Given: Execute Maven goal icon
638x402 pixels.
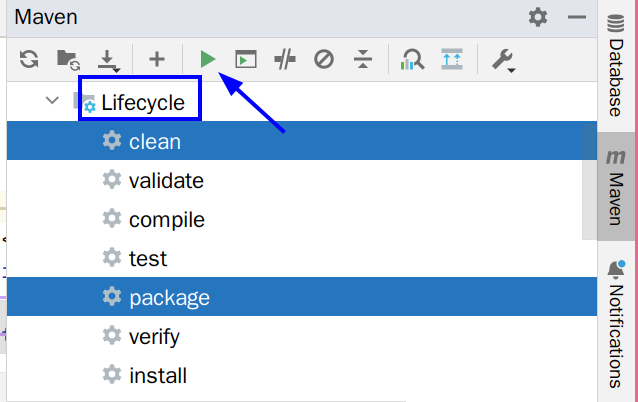Looking at the screenshot, I should [x=246, y=59].
